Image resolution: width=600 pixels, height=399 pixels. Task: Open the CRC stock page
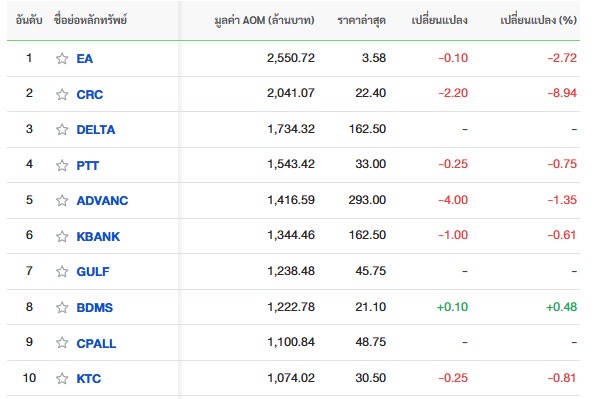pos(90,94)
